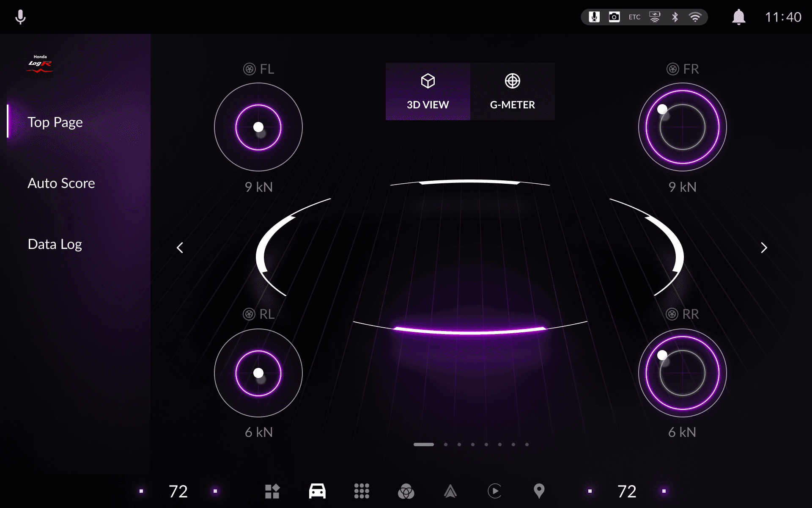This screenshot has width=812, height=508.
Task: Click the FR tire friction circle gauge
Action: 682,127
